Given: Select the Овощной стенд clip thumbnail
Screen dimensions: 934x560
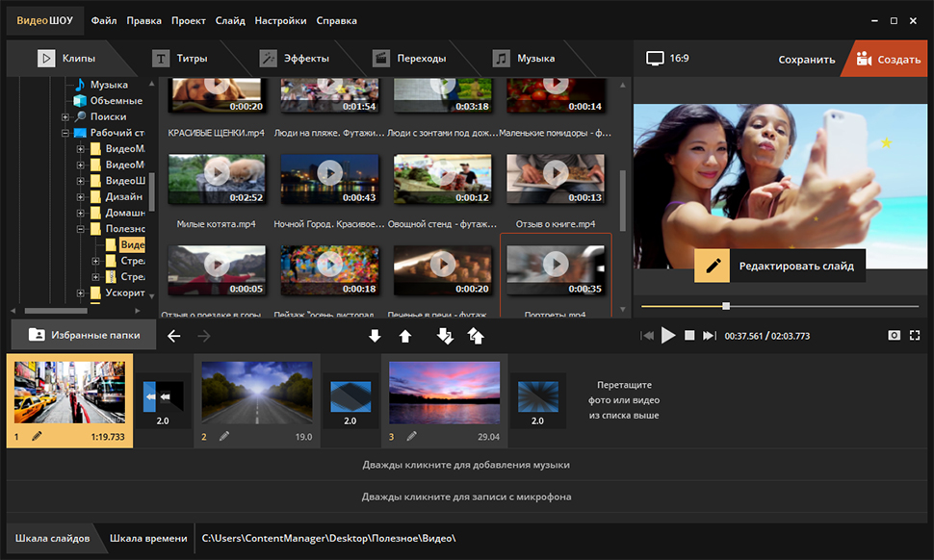Looking at the screenshot, I should tap(443, 179).
